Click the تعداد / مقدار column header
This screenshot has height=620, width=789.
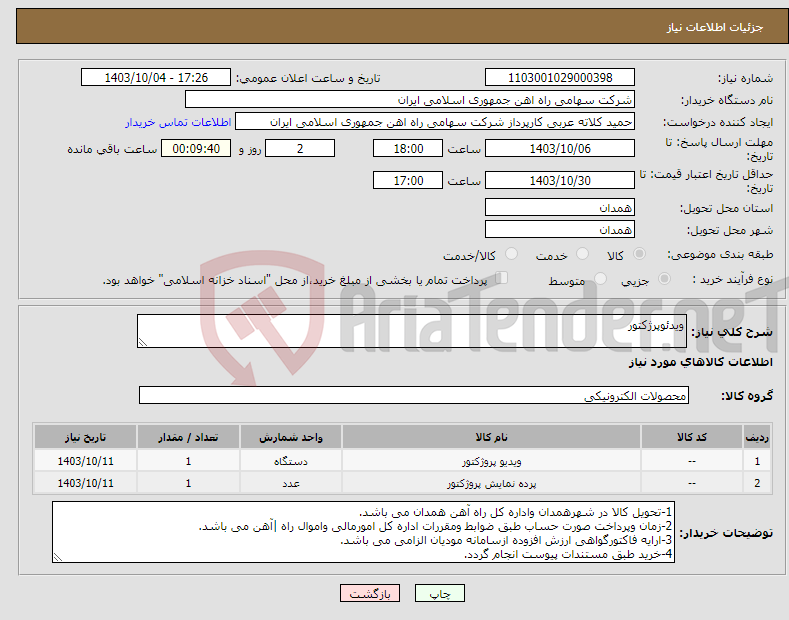coord(188,437)
